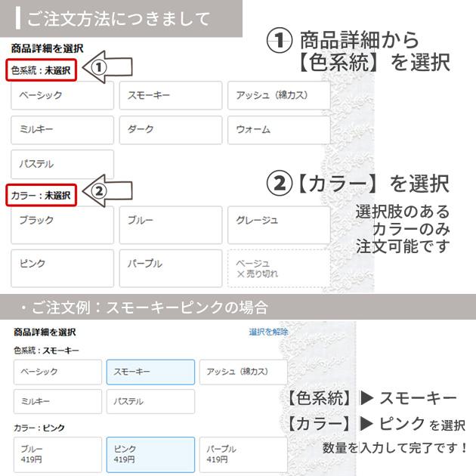Choose スモーキー option under 色系統:未選択
The height and width of the screenshot is (476, 476).
(x=171, y=95)
